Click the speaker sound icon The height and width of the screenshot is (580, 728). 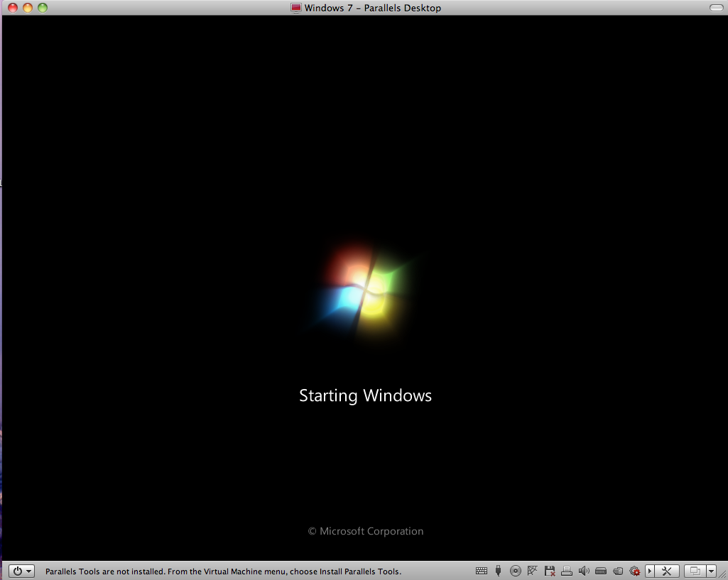click(584, 571)
